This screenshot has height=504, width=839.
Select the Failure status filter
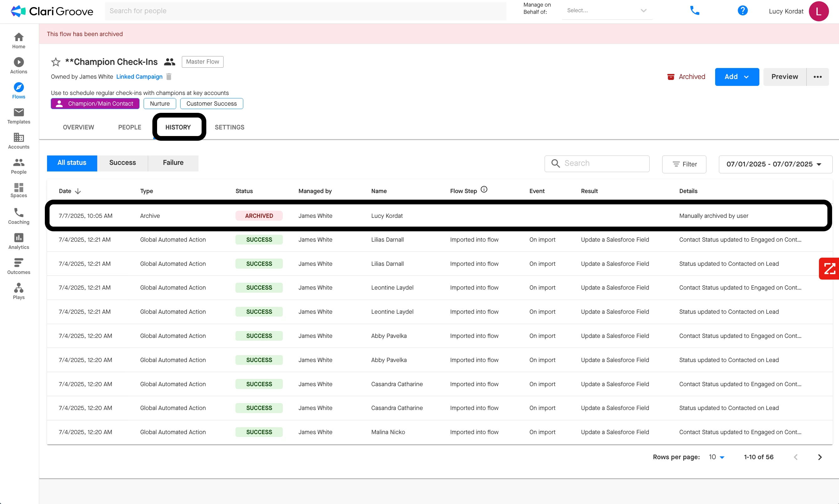tap(173, 163)
